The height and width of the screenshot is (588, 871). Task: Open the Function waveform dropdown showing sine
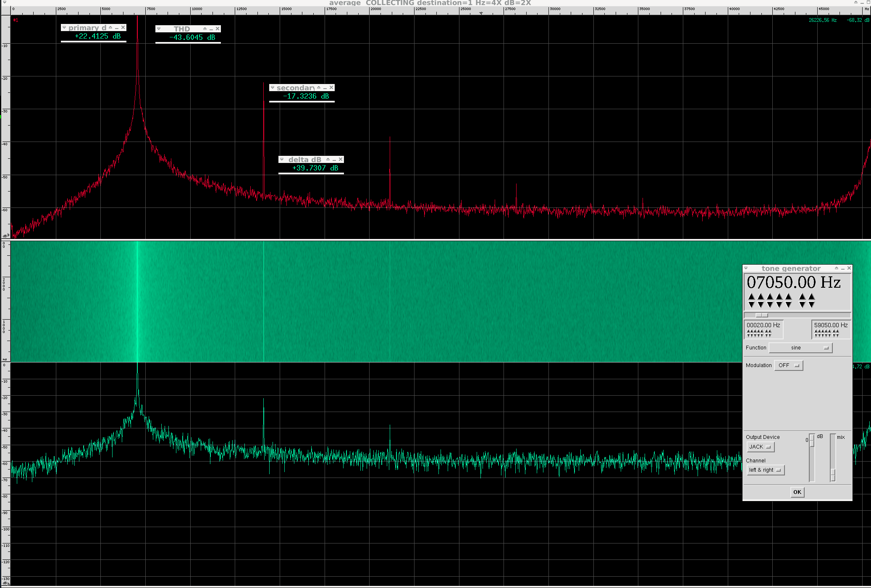(800, 348)
